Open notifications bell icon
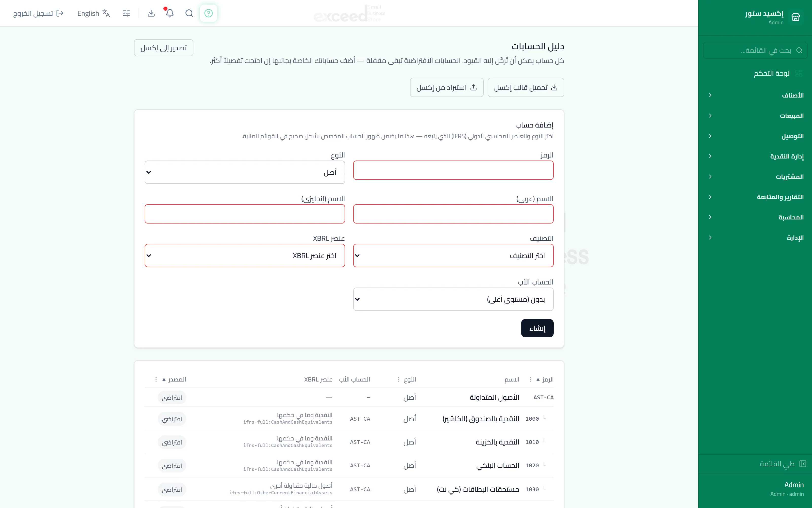The height and width of the screenshot is (508, 812). click(170, 13)
